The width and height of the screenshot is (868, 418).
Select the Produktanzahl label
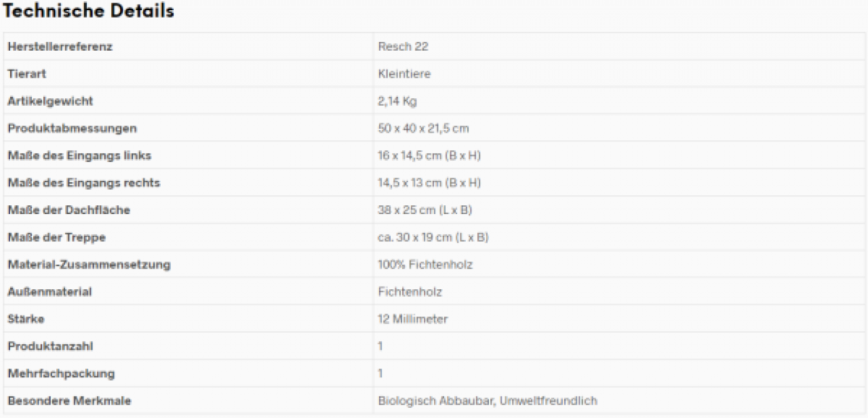tap(50, 346)
